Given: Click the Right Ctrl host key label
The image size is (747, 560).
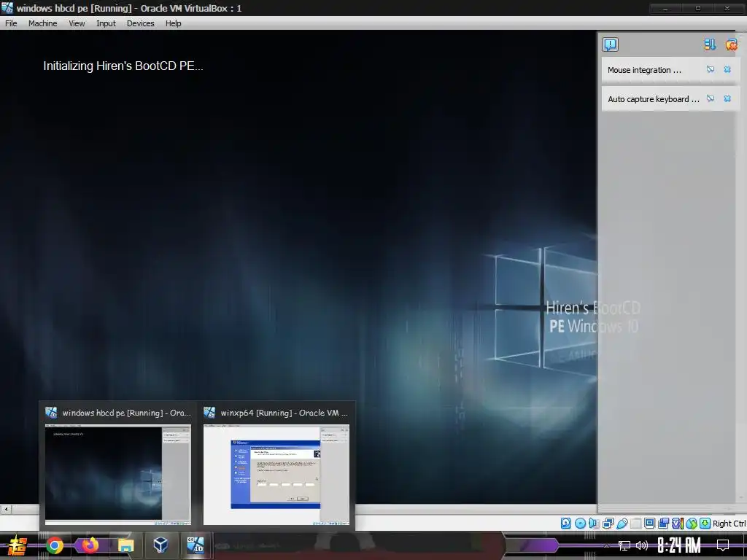Looking at the screenshot, I should click(x=729, y=524).
